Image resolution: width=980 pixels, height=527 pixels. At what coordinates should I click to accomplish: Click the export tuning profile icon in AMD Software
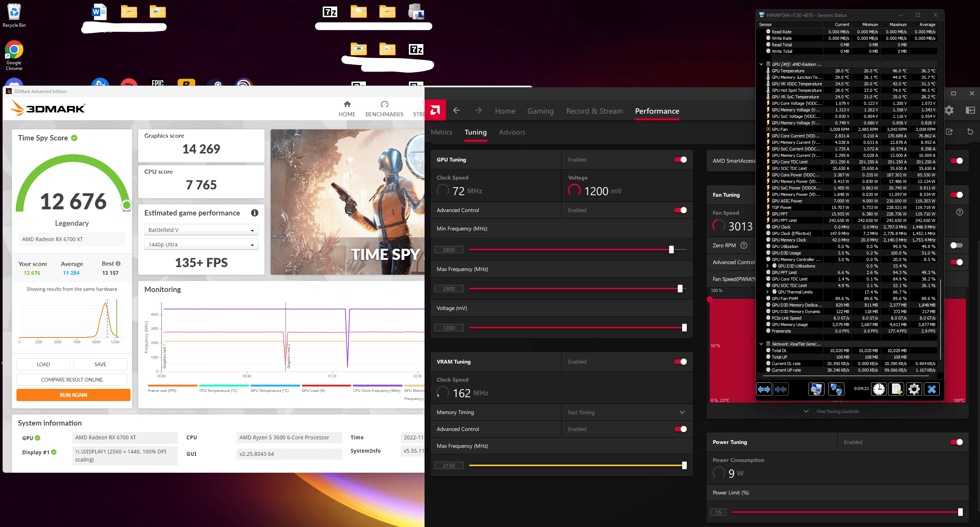(949, 132)
